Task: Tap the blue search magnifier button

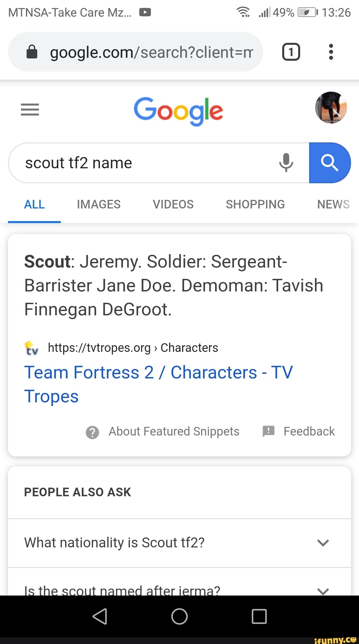Action: coord(329,163)
